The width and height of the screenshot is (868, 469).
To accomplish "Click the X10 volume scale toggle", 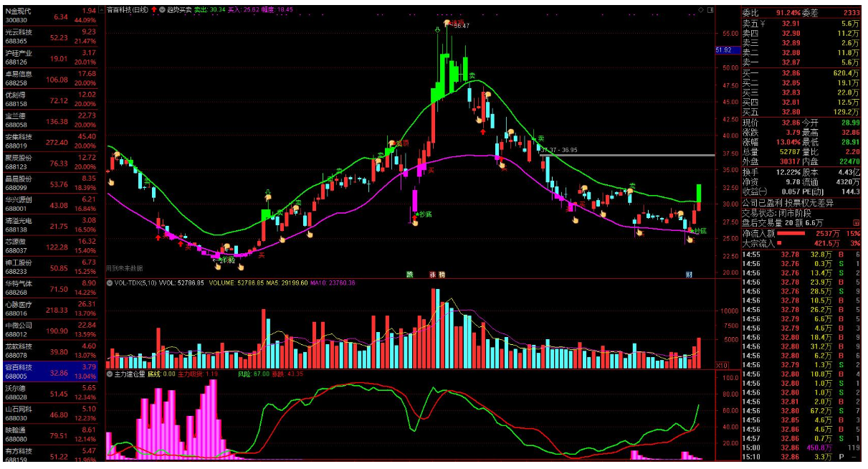I will click(724, 365).
